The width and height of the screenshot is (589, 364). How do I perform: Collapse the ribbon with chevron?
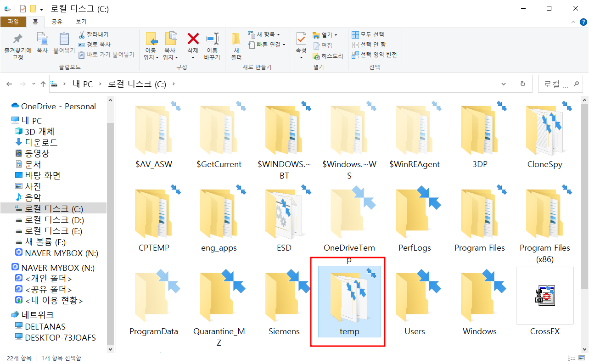[x=572, y=22]
